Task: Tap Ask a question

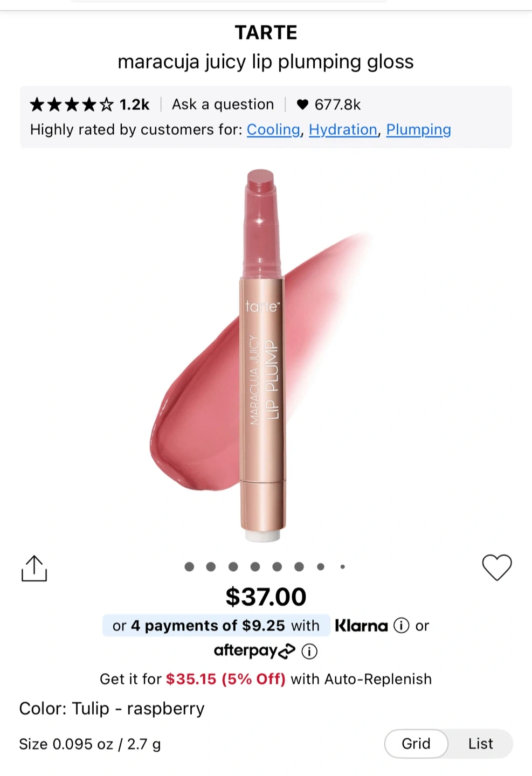Action: coord(223,105)
